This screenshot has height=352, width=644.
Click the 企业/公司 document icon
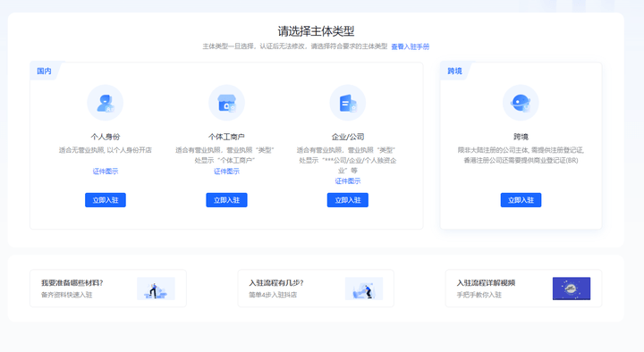click(347, 103)
